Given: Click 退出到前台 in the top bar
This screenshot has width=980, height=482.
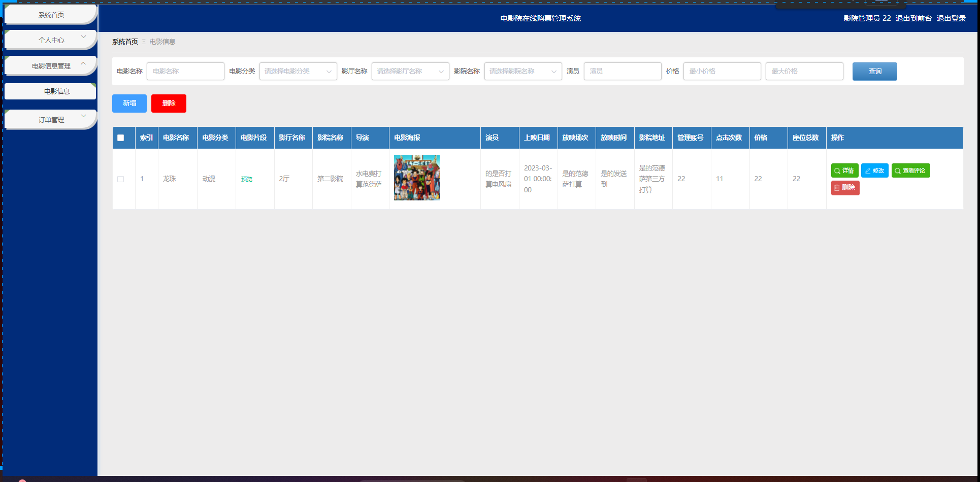Looking at the screenshot, I should click(913, 18).
